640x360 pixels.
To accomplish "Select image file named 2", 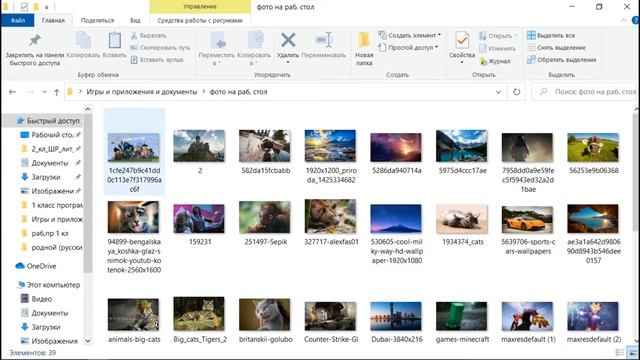I will [199, 146].
